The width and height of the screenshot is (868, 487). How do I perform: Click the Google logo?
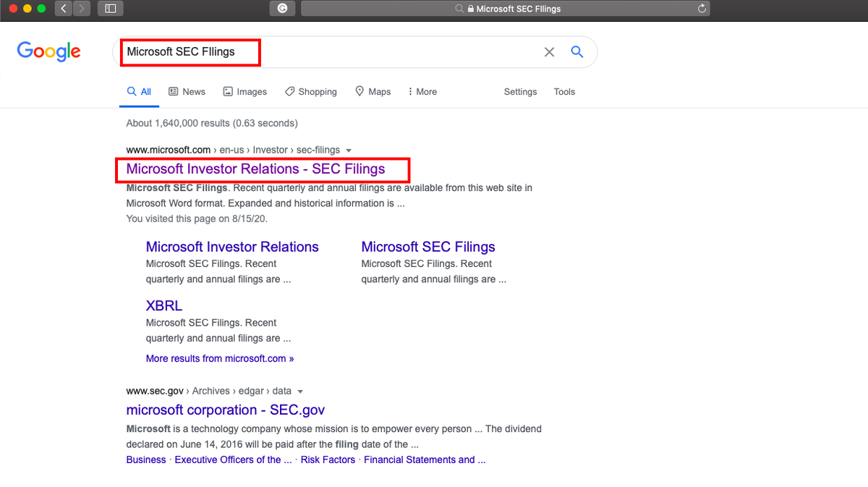(x=49, y=51)
